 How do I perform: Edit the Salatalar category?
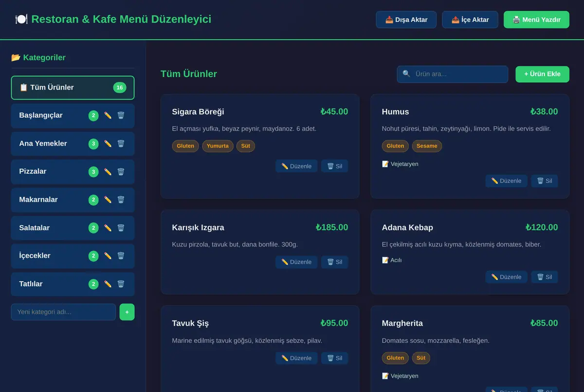(x=108, y=228)
